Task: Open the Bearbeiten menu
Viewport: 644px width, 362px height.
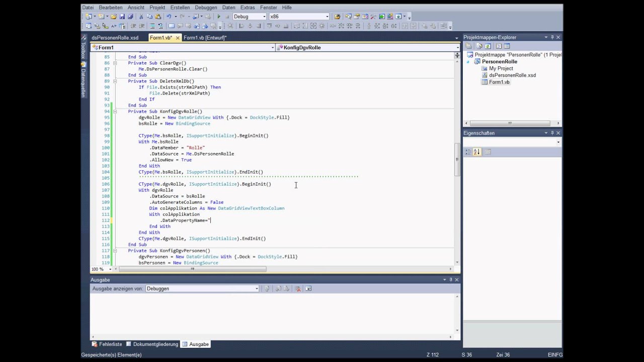Action: pyautogui.click(x=111, y=8)
